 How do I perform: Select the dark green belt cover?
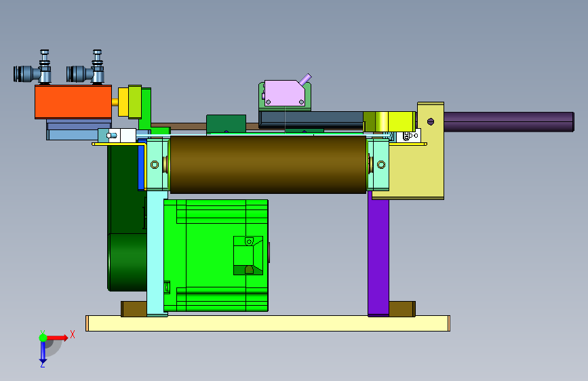coord(127,218)
